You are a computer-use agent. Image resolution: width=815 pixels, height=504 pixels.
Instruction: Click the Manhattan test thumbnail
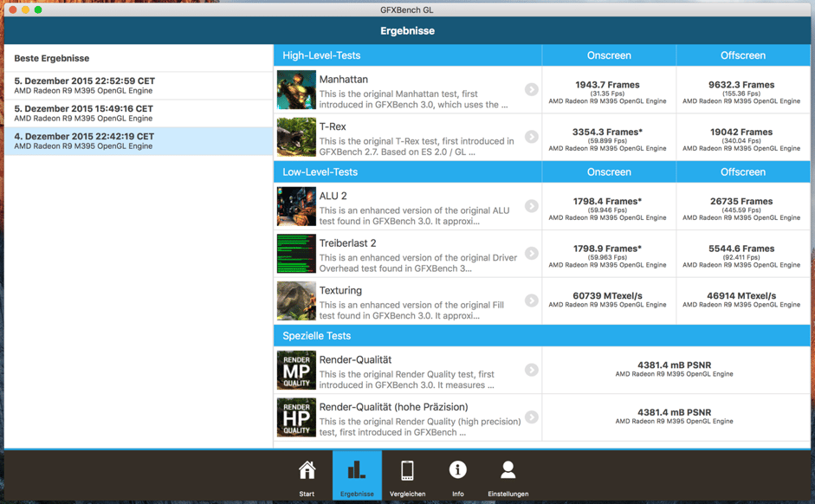tap(296, 90)
